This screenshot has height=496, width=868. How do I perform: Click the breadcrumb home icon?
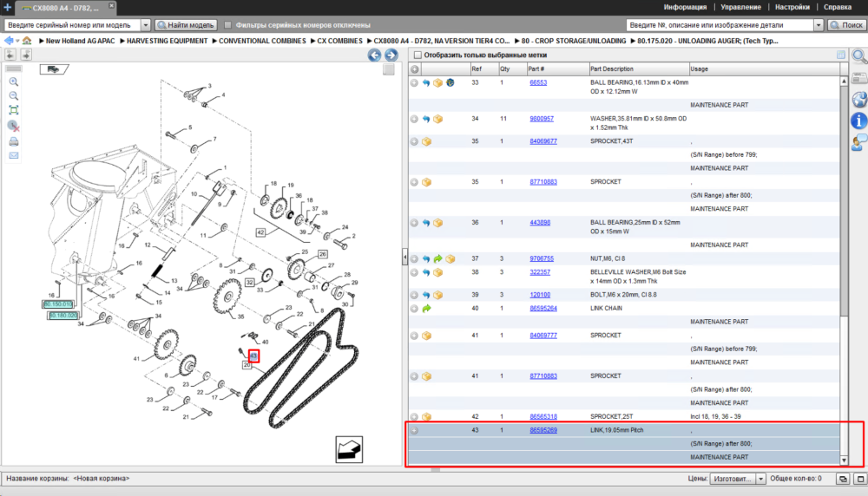27,41
